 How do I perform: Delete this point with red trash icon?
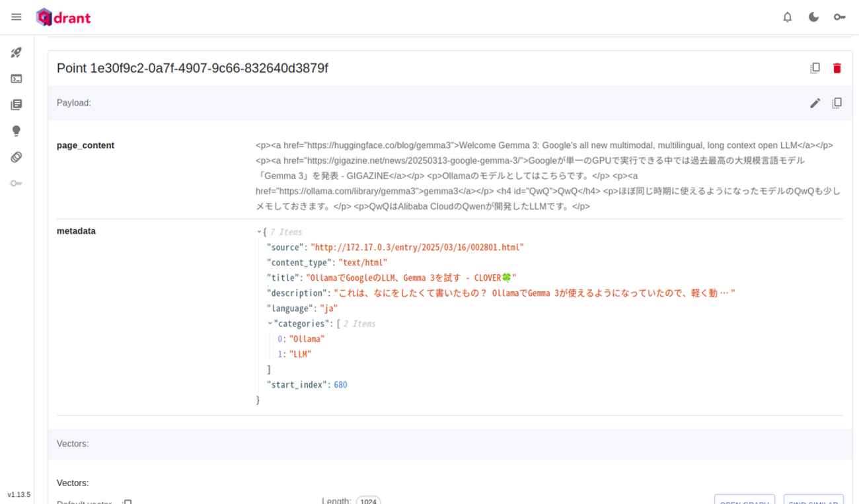[837, 68]
